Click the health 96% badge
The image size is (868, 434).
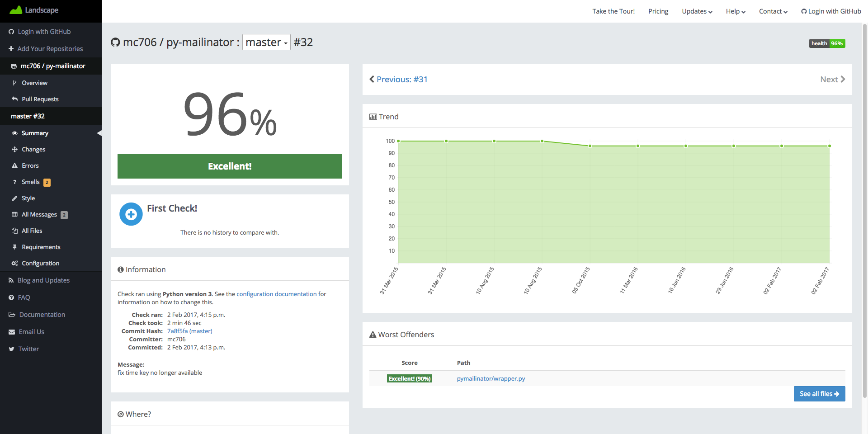point(827,43)
